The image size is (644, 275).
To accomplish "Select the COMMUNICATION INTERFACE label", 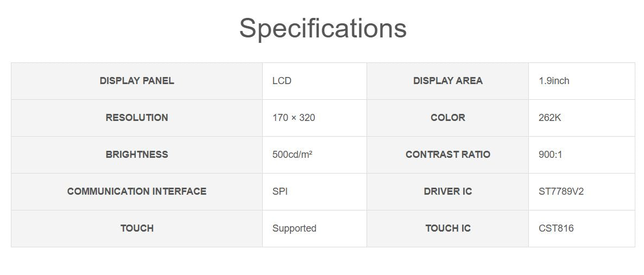I will click(137, 191).
